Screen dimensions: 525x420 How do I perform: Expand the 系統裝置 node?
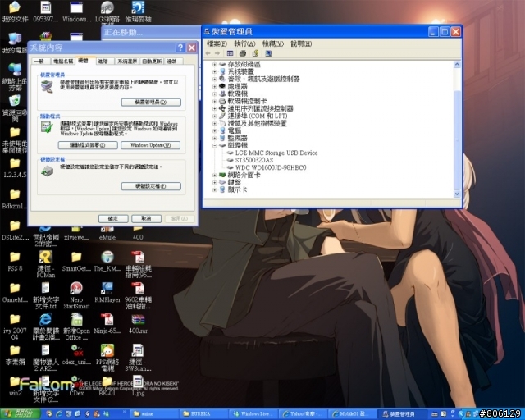tap(215, 71)
